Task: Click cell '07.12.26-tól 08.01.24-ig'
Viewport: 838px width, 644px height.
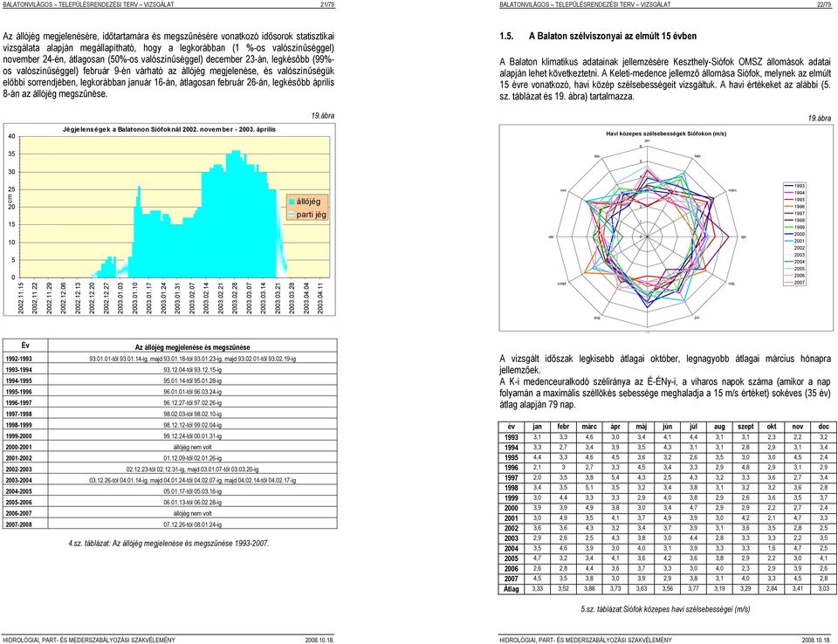Action: coord(192,524)
